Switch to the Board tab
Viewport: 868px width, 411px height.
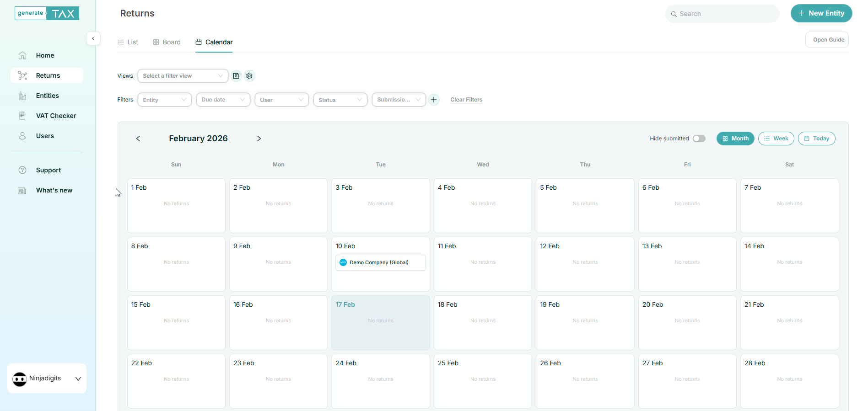tap(167, 42)
